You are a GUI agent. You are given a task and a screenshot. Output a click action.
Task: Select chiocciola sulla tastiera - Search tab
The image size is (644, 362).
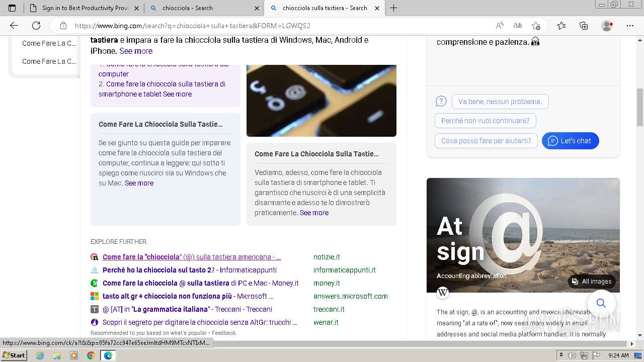(325, 8)
